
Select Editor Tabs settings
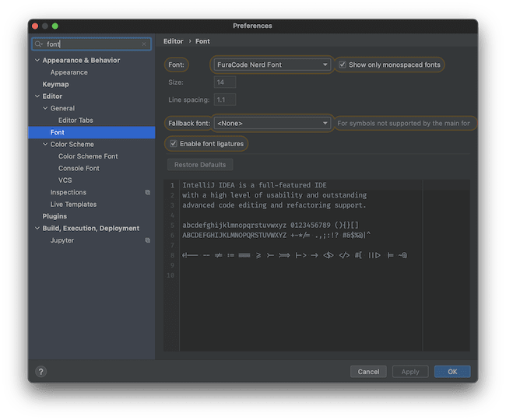click(x=76, y=121)
